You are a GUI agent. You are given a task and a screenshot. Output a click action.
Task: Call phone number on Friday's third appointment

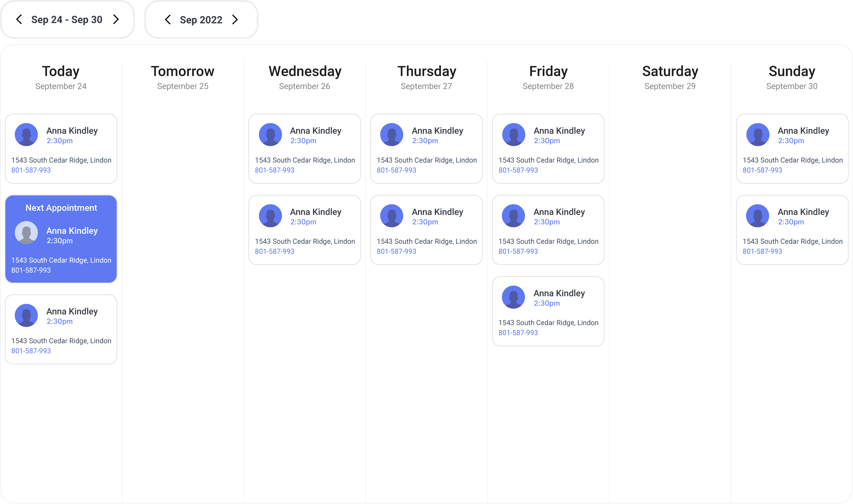point(518,333)
